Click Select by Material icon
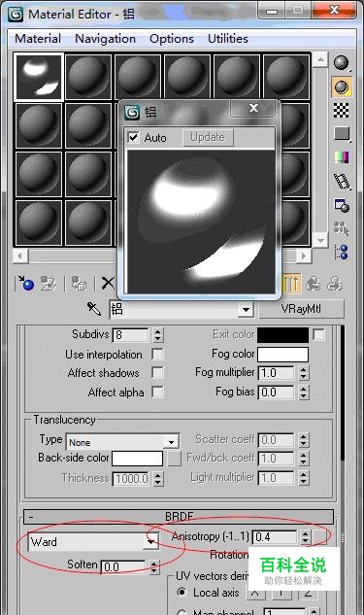The height and width of the screenshot is (615, 364). 342,228
